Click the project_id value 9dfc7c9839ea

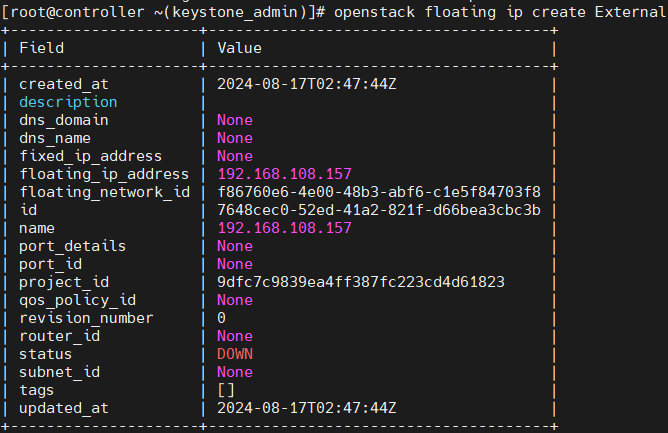point(361,282)
